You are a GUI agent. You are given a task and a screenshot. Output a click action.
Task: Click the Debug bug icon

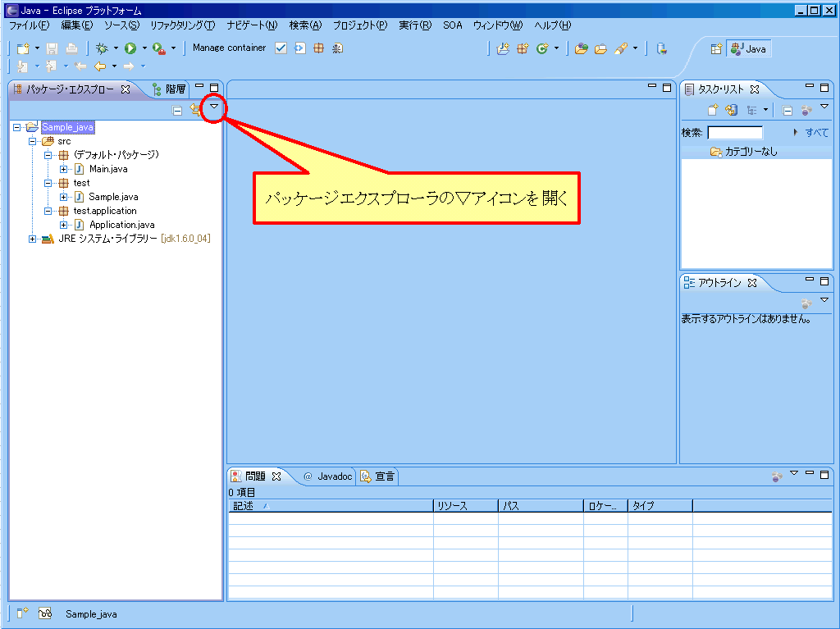click(x=102, y=48)
